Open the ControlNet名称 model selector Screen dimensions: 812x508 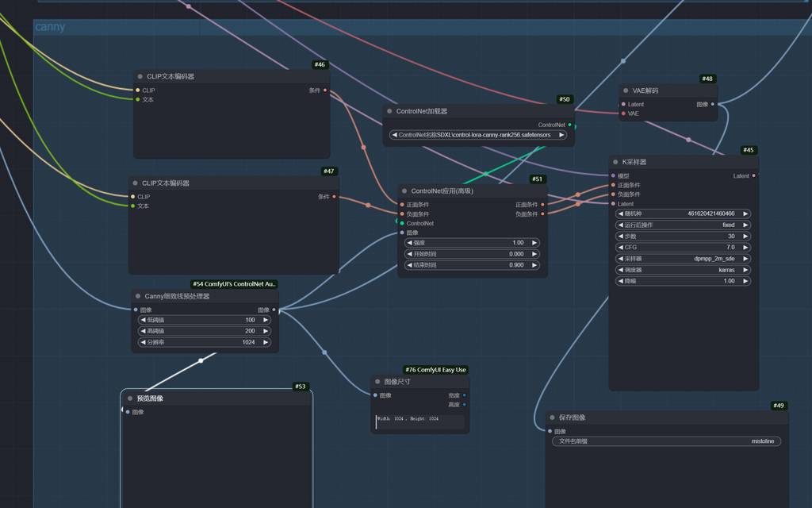click(x=478, y=135)
